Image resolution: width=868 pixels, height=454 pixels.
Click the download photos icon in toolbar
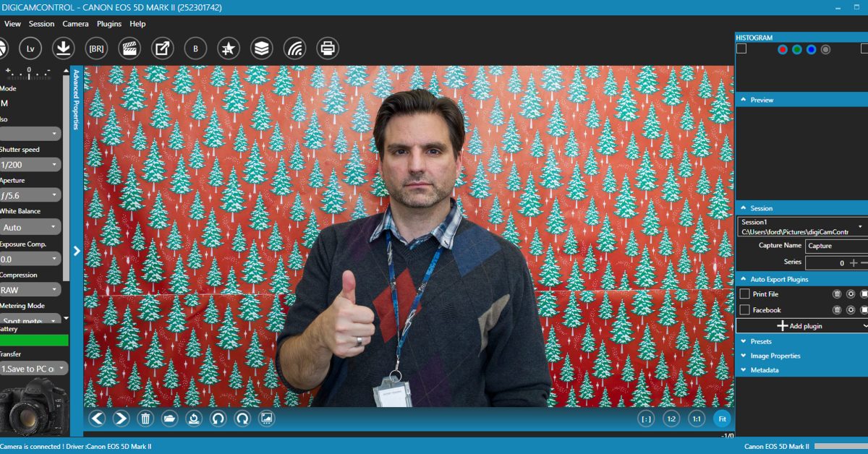64,48
